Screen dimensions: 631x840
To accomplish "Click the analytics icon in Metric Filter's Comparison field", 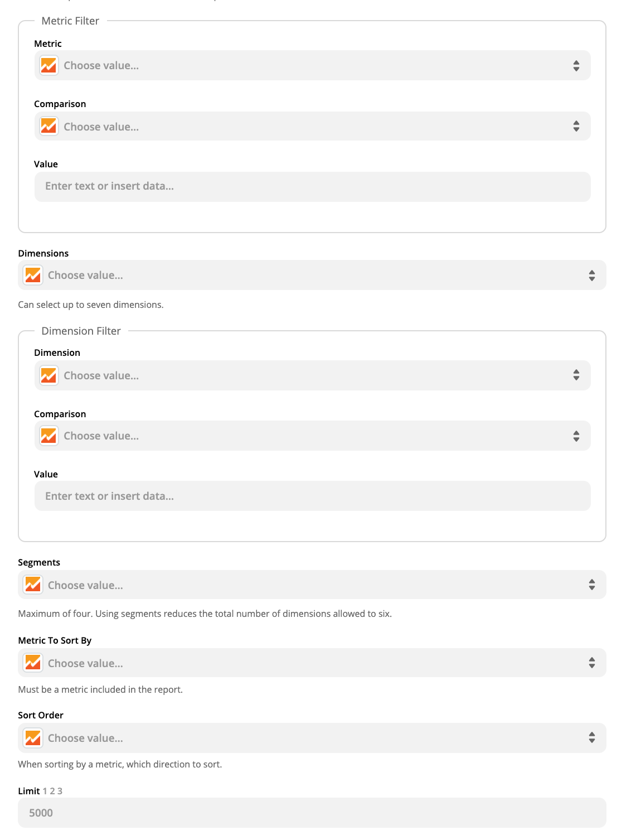I will [48, 126].
